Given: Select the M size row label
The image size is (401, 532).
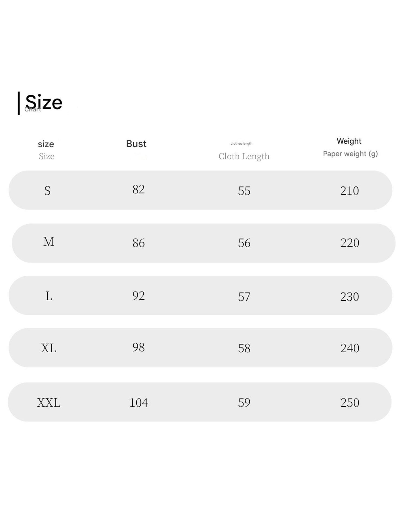Looking at the screenshot, I should pyautogui.click(x=49, y=242).
